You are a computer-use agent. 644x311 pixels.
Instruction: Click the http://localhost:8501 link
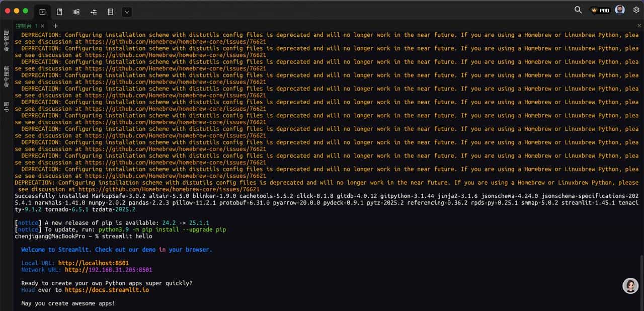(93, 263)
